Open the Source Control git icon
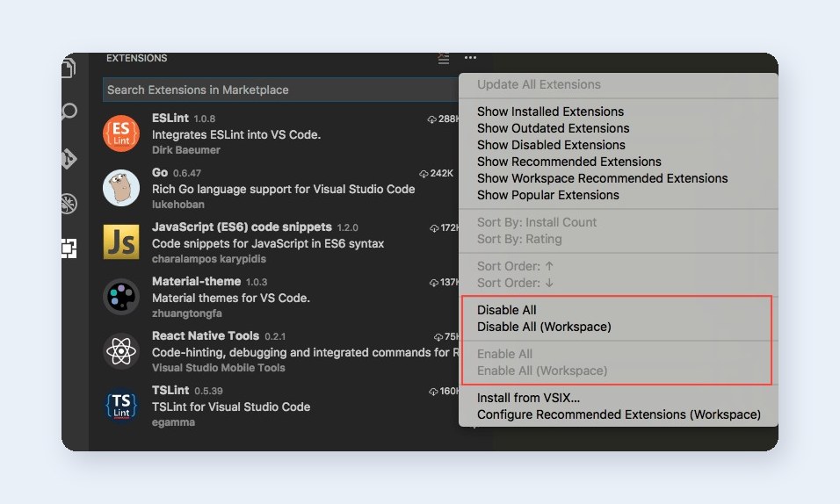Viewport: 840px width, 504px height. (69, 159)
